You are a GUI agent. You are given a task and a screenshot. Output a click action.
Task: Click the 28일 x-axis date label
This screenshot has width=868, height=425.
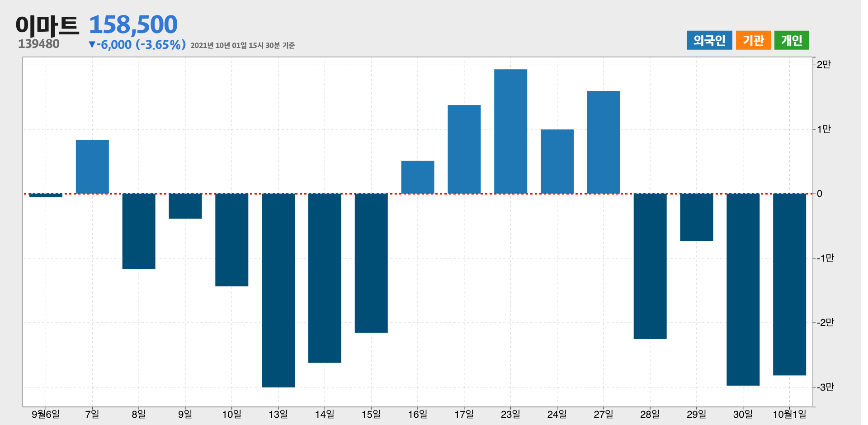pyautogui.click(x=650, y=414)
